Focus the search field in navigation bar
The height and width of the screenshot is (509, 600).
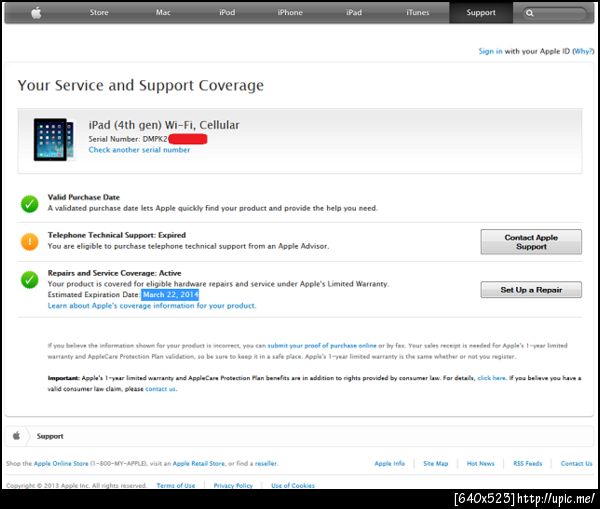[x=555, y=13]
